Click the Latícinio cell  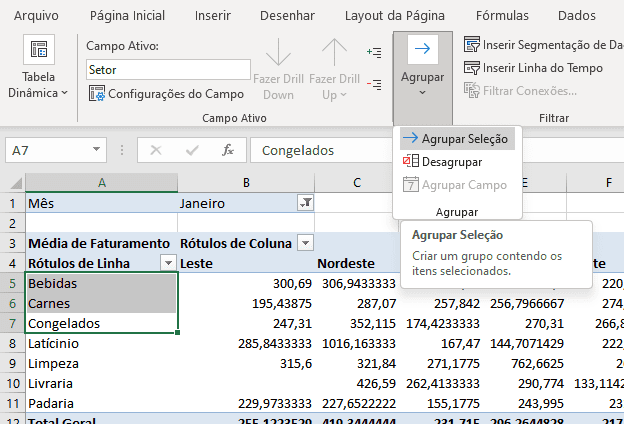(101, 343)
